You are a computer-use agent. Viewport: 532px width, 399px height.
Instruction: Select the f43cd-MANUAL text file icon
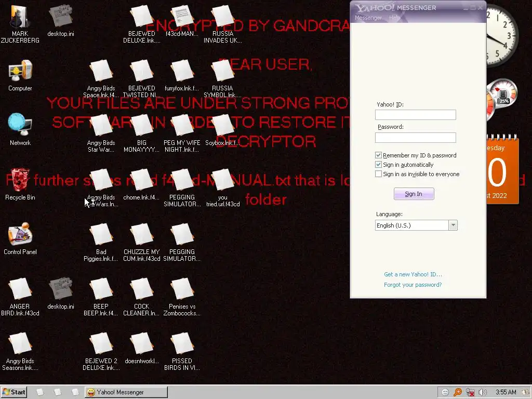coord(182,20)
